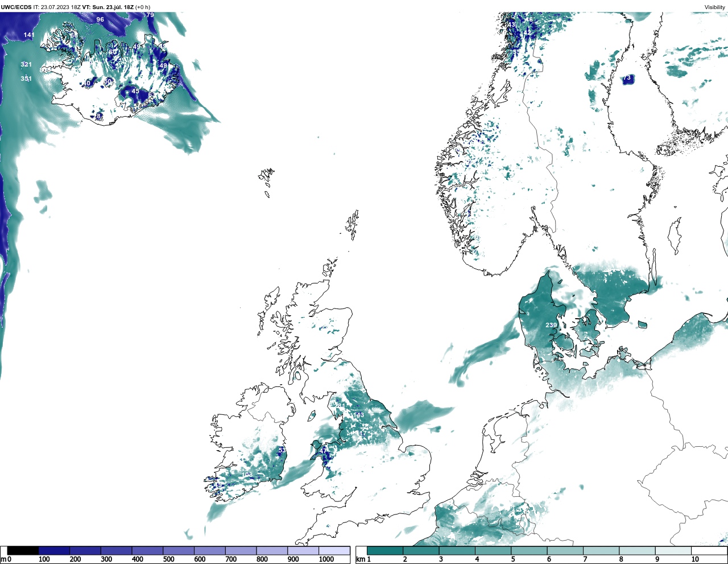Click the dark teal 1–2 km legend swatch
The height and width of the screenshot is (564, 728).
(x=385, y=551)
